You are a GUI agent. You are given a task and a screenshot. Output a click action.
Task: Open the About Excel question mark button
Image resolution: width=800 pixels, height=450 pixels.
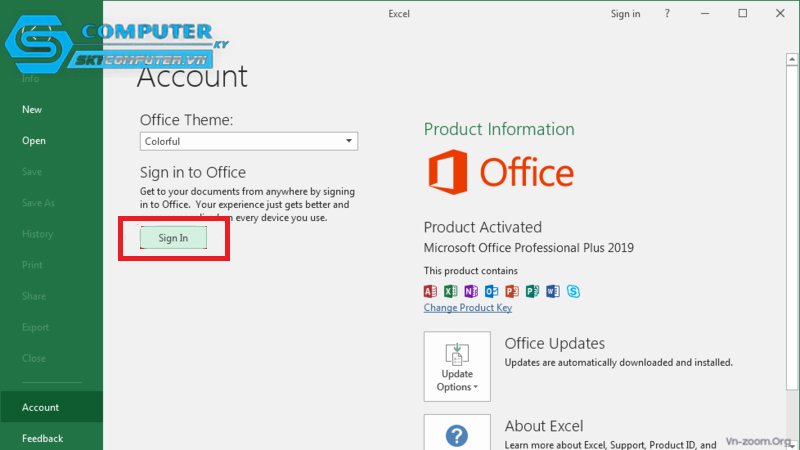coord(457,432)
